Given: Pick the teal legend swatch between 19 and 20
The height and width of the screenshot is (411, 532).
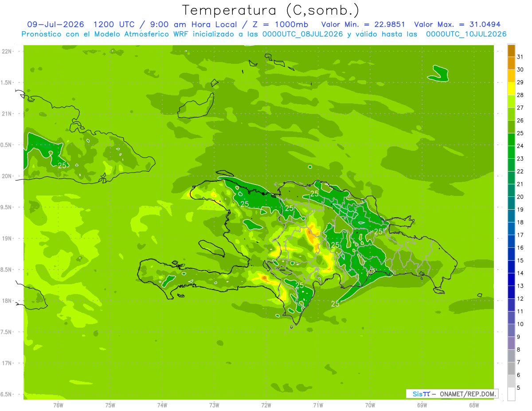Looking at the screenshot, I should tap(511, 203).
